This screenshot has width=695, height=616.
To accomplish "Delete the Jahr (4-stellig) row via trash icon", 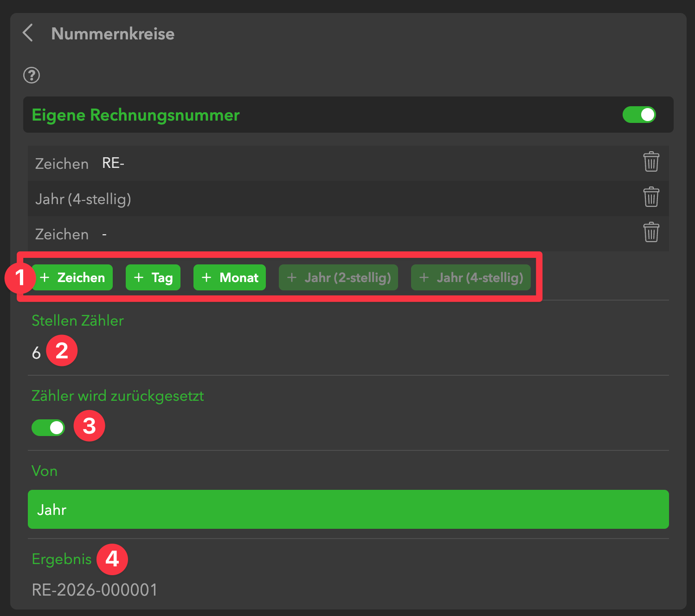I will pos(651,197).
